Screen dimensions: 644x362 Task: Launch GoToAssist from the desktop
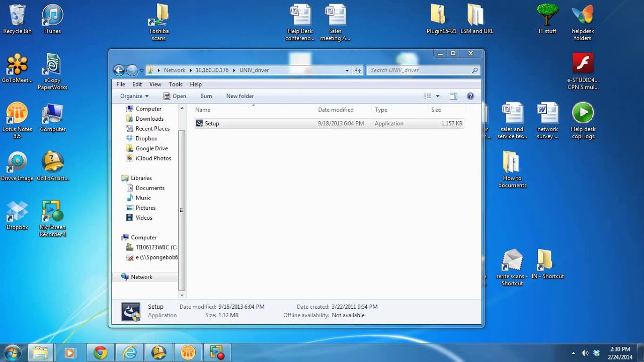click(52, 166)
